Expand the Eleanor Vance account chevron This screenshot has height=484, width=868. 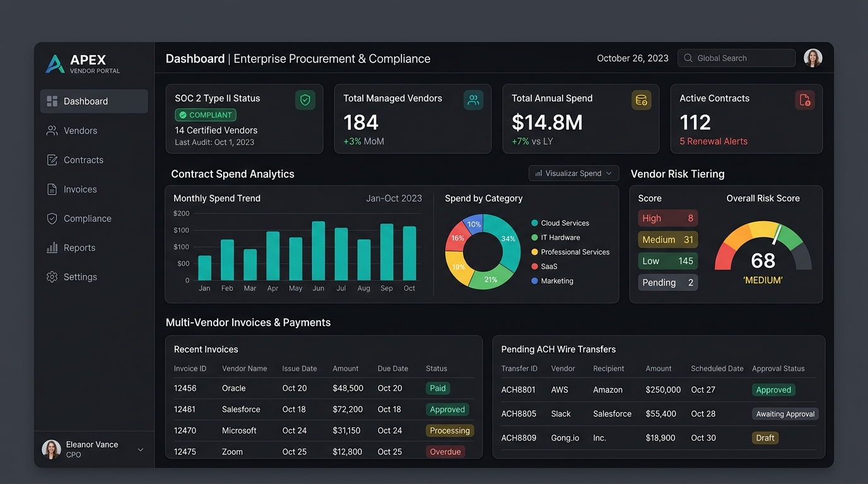(x=140, y=449)
